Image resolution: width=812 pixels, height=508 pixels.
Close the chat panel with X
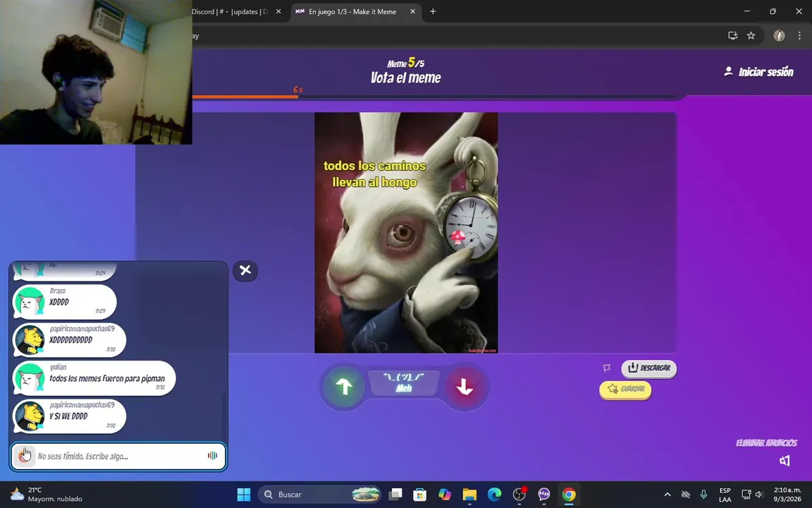coord(245,270)
